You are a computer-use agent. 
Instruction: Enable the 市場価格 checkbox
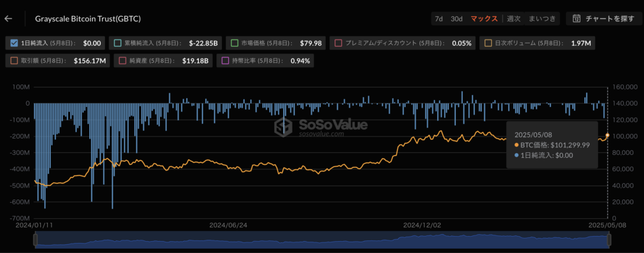[235, 43]
